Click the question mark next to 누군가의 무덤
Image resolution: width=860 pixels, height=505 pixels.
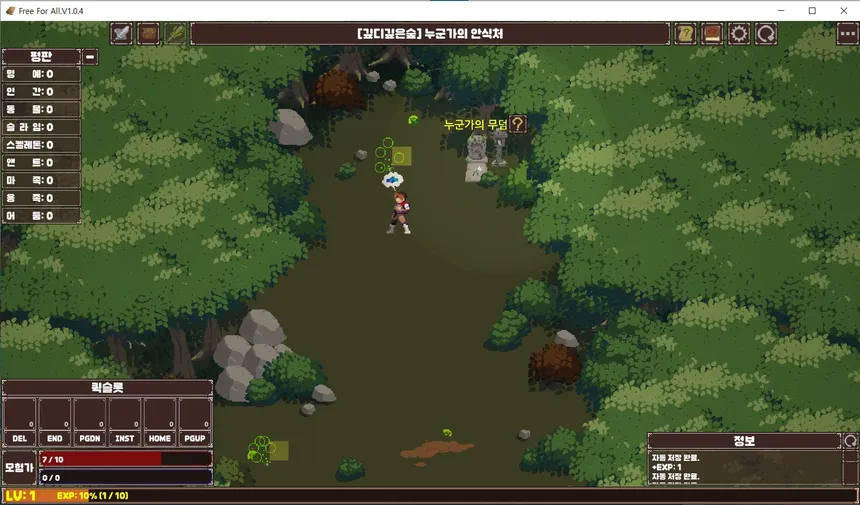point(517,124)
